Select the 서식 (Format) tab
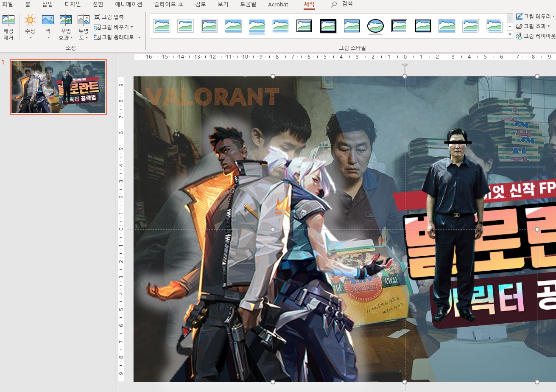Image resolution: width=556 pixels, height=392 pixels. pyautogui.click(x=309, y=4)
